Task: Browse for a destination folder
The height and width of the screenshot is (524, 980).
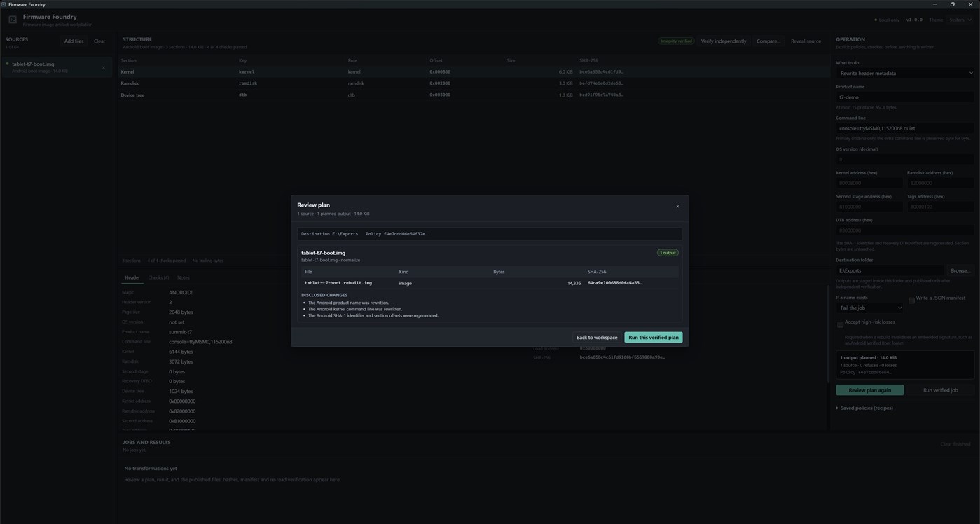Action: pyautogui.click(x=960, y=270)
